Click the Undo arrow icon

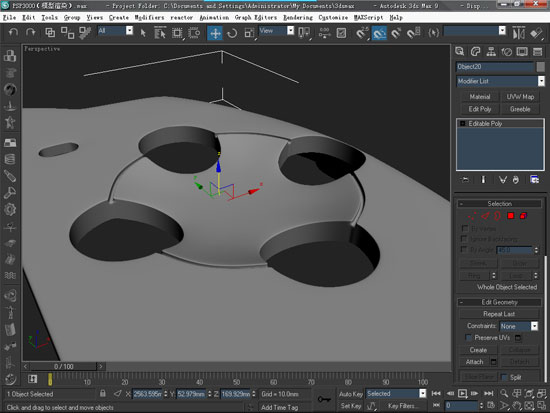click(x=14, y=33)
